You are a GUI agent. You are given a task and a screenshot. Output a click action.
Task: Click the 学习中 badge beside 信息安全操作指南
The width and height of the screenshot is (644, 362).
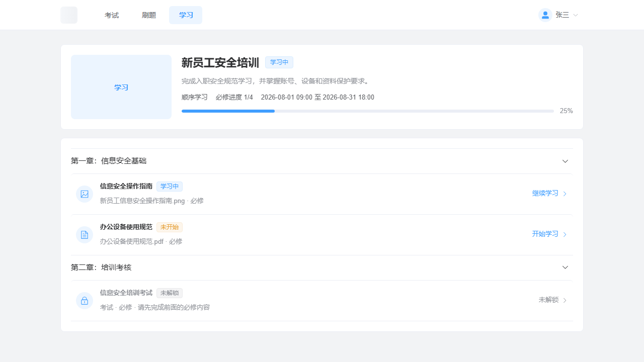coord(170,187)
